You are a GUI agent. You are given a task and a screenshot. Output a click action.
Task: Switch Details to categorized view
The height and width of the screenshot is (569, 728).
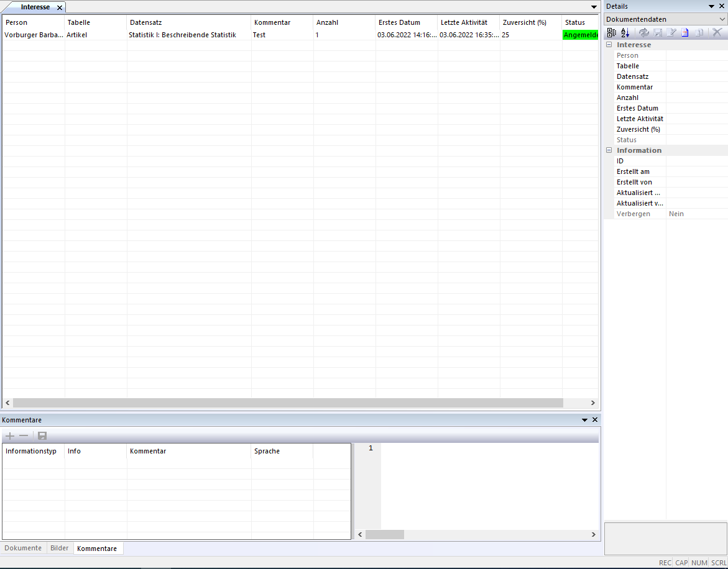point(612,32)
